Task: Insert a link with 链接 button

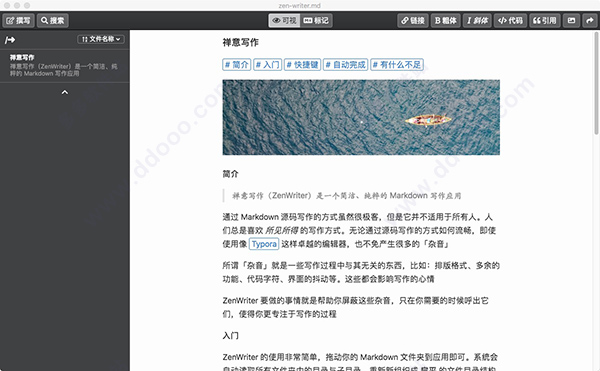Action: coord(413,20)
